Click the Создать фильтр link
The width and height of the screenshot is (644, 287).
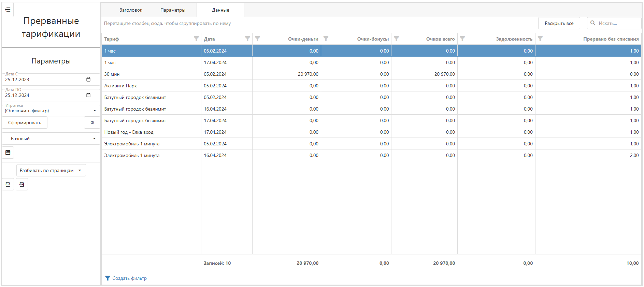(130, 278)
